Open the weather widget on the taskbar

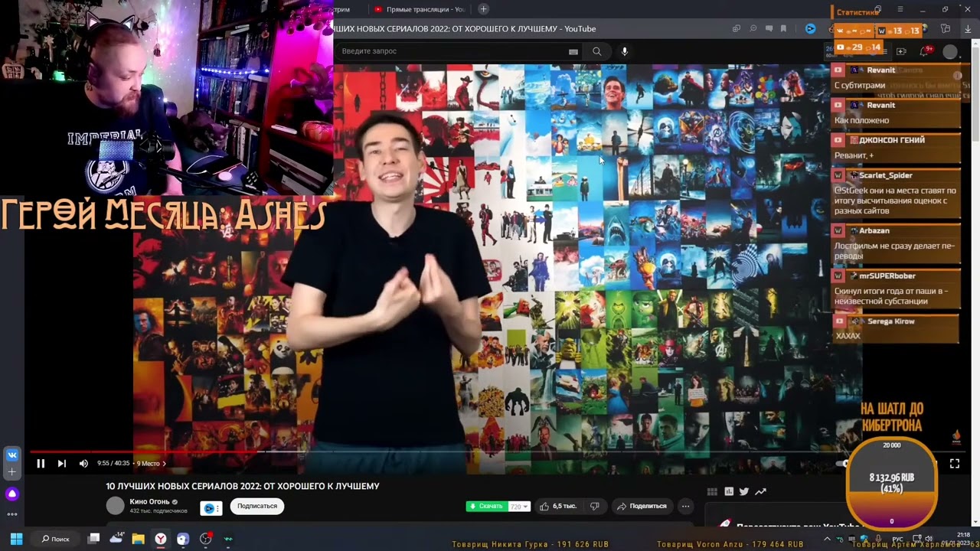click(x=116, y=539)
